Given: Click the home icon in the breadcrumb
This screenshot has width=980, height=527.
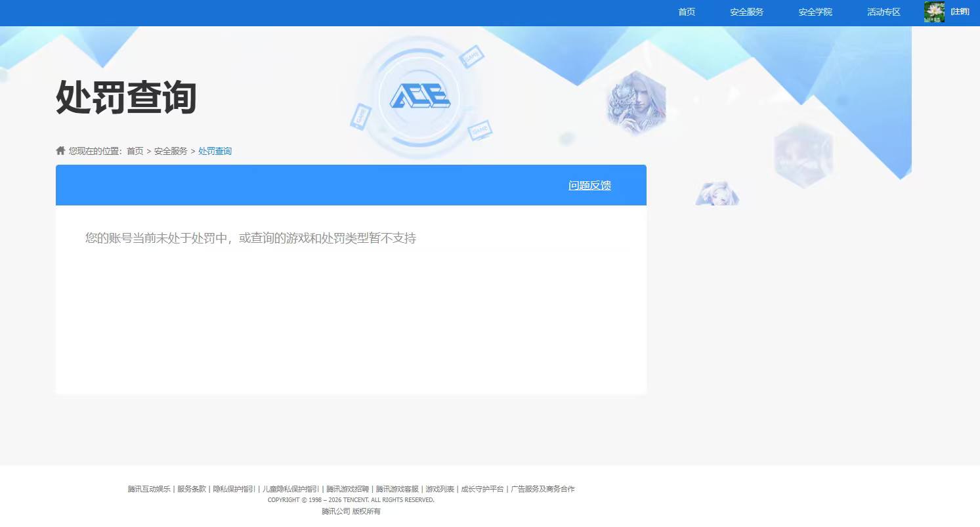Looking at the screenshot, I should (60, 150).
